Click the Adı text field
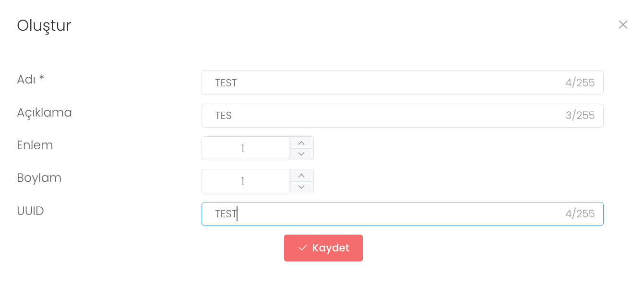The image size is (644, 284). coord(384,83)
